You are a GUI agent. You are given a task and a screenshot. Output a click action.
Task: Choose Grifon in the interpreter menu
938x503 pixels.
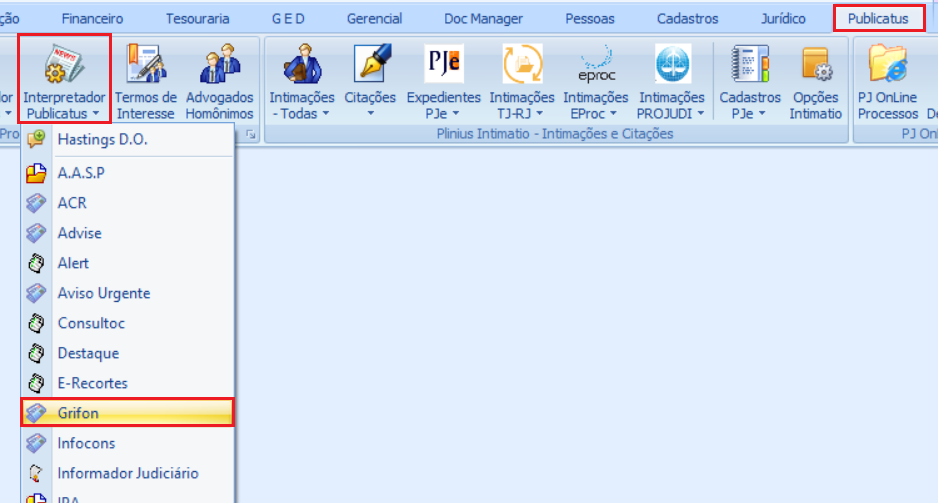(x=127, y=413)
